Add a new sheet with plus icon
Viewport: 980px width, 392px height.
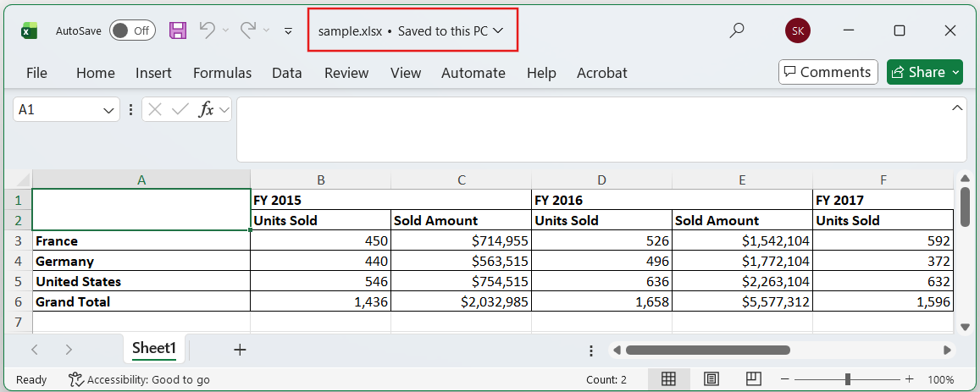coord(240,350)
